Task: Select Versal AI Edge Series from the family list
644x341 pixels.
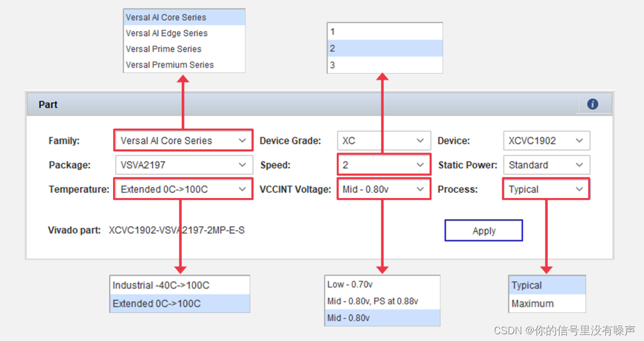Action: (x=166, y=33)
